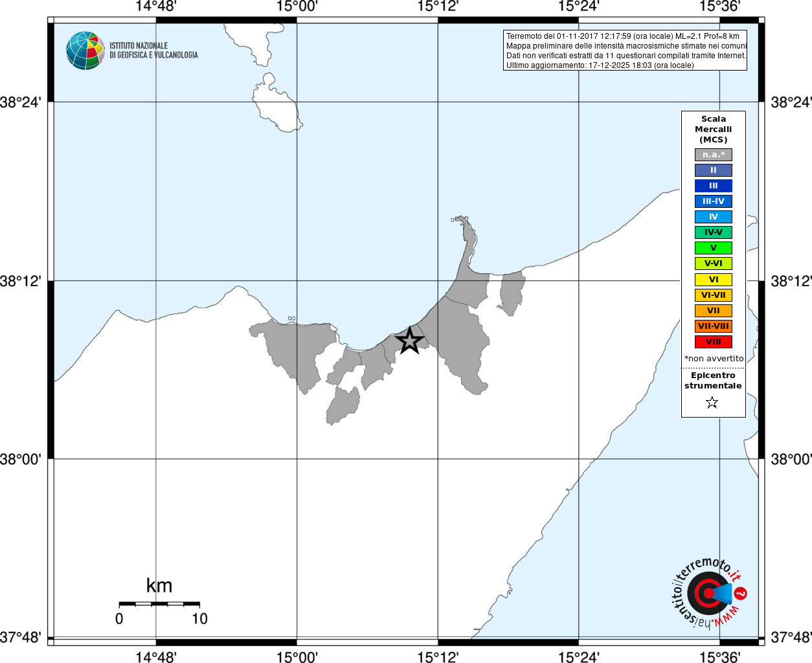
Task: Select the gray n.a. legend swatch
Action: [714, 155]
